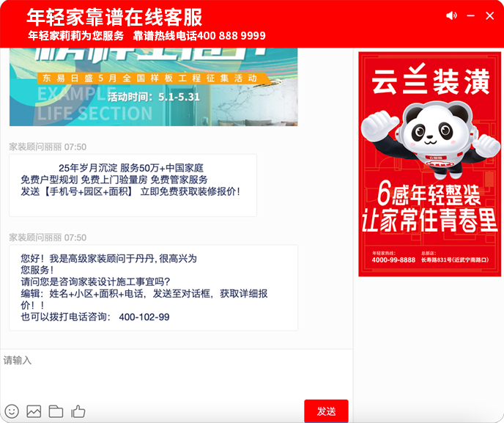Click the 云兰装潢 advertisement title

(x=431, y=83)
